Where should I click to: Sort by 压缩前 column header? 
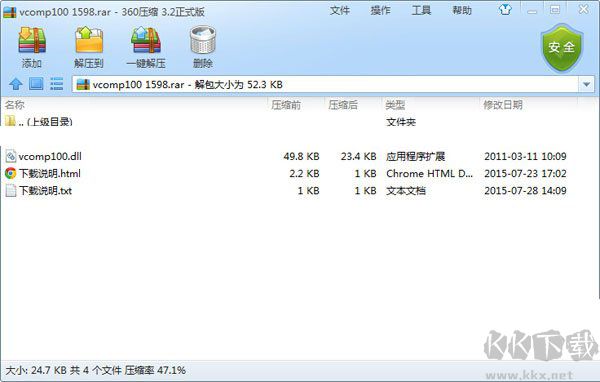pos(286,104)
